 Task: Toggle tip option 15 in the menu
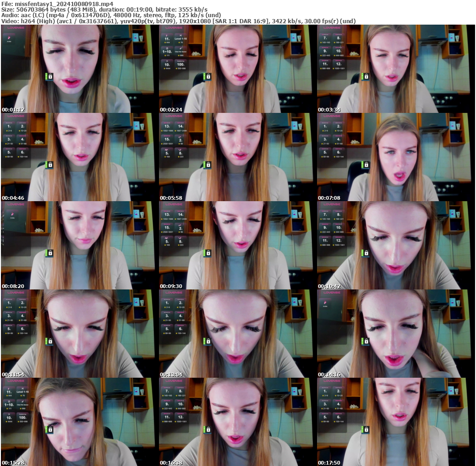[x=166, y=139]
